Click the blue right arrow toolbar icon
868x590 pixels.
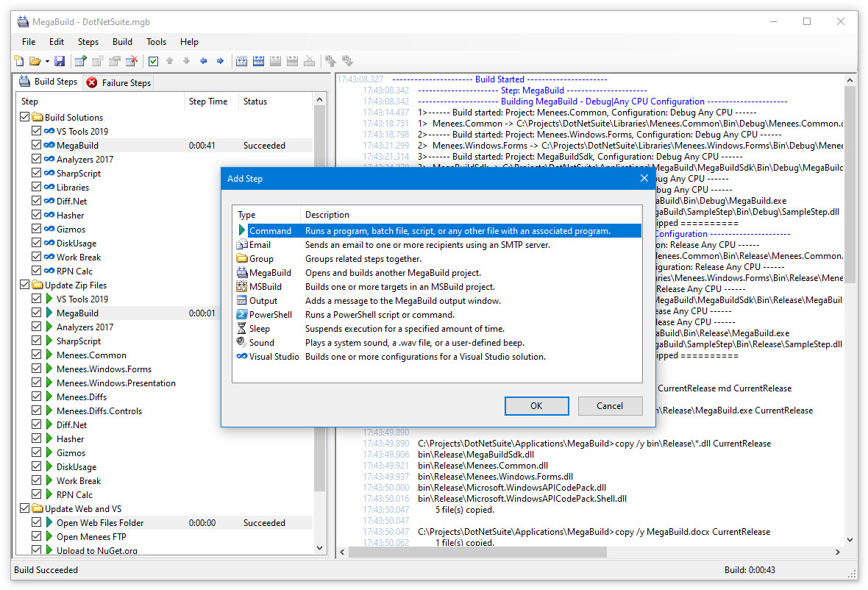[x=220, y=61]
